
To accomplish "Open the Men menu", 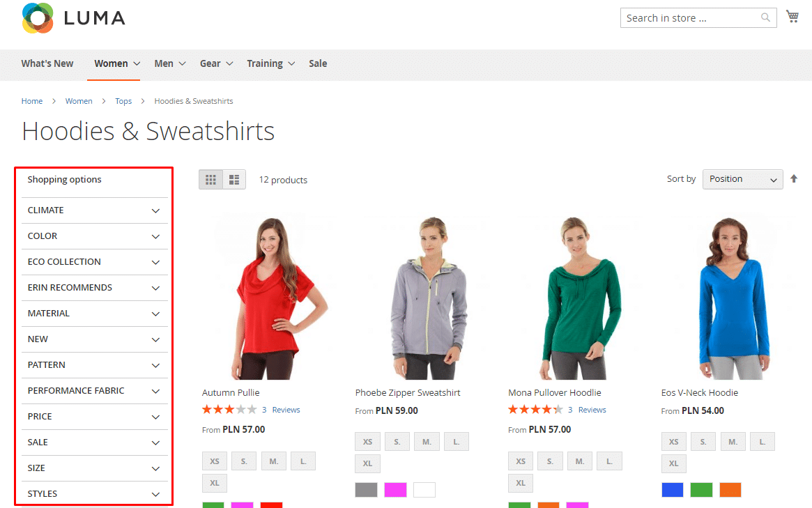I will [169, 63].
